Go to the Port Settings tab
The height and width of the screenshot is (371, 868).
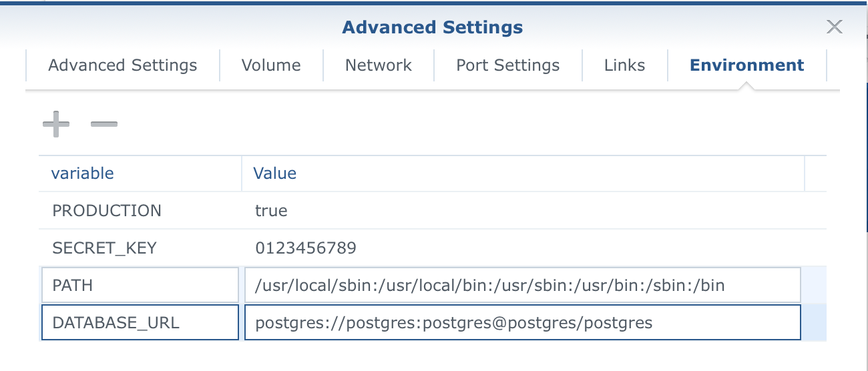508,65
